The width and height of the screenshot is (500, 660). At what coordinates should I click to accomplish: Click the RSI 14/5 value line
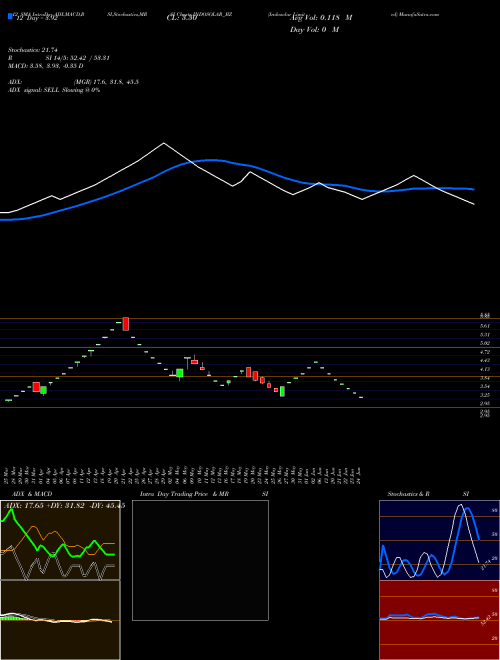(59, 58)
